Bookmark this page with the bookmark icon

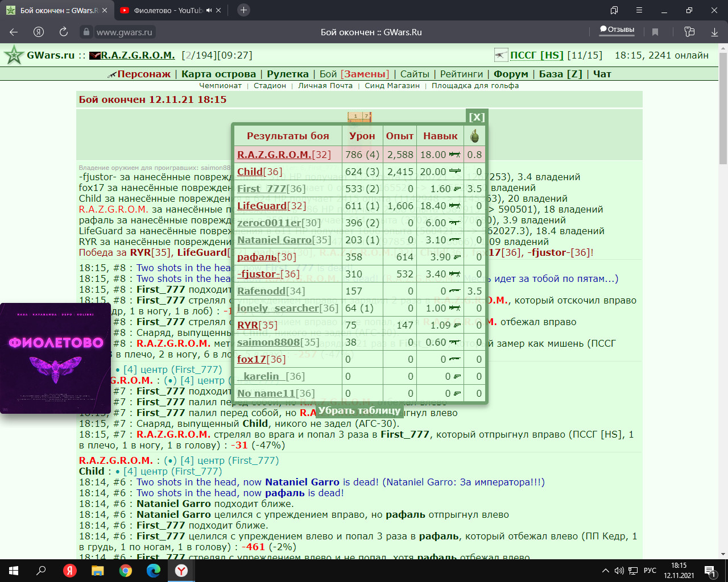pyautogui.click(x=655, y=32)
